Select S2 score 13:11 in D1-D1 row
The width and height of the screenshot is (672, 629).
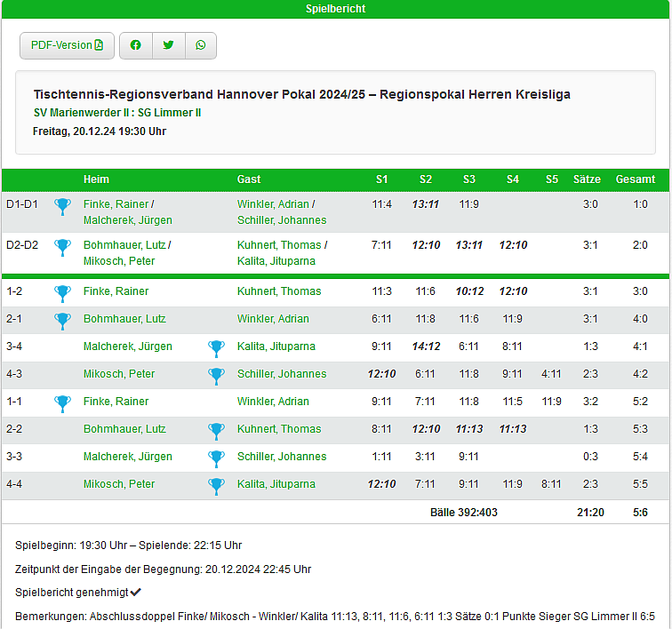click(426, 204)
